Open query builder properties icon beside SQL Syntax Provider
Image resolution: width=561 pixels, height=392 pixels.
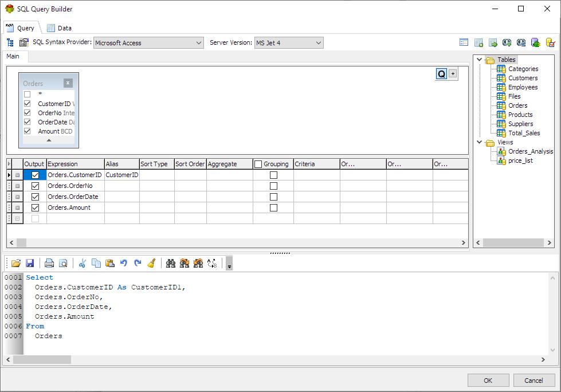tap(23, 42)
